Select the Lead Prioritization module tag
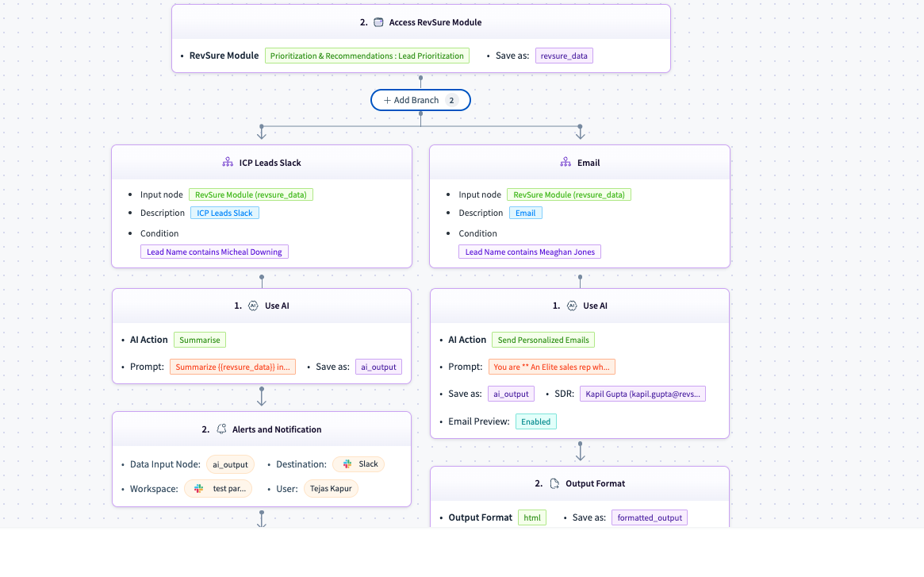This screenshot has width=924, height=577. pos(367,56)
